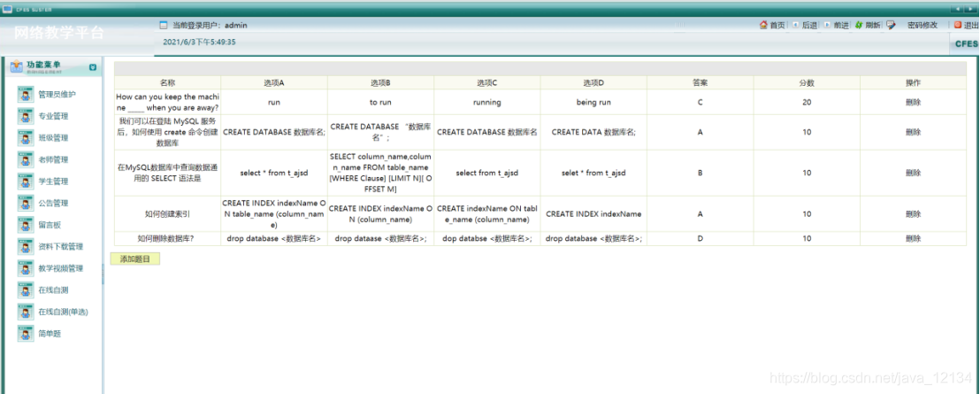Open the 密码修改 link

(923, 25)
